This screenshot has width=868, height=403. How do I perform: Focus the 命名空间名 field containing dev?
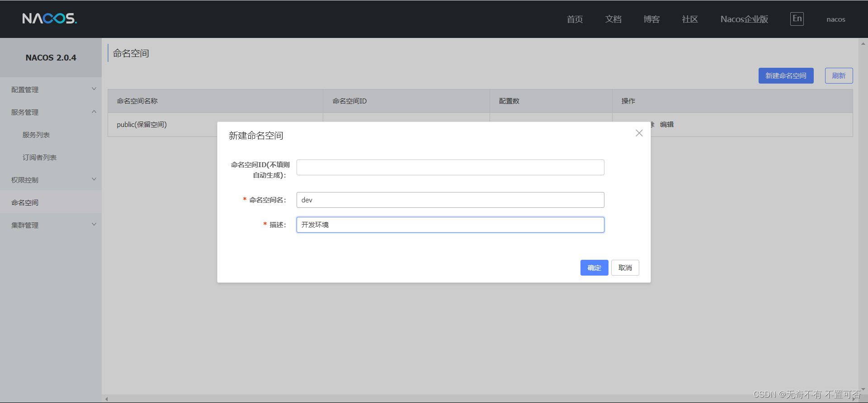(x=450, y=200)
